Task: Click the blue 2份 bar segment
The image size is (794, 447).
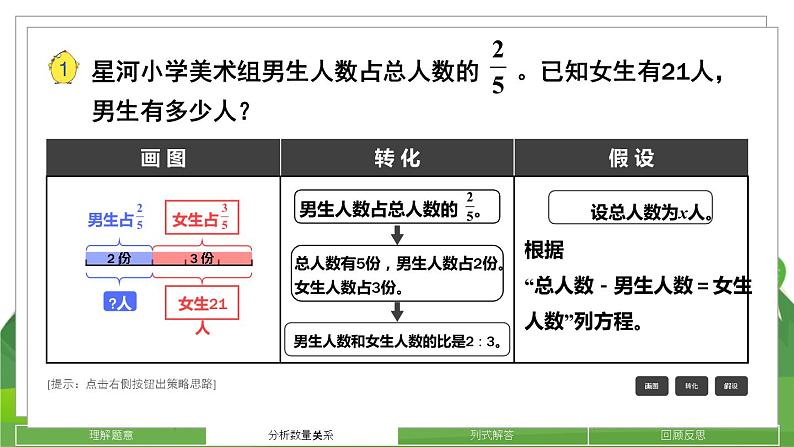Action: click(119, 258)
